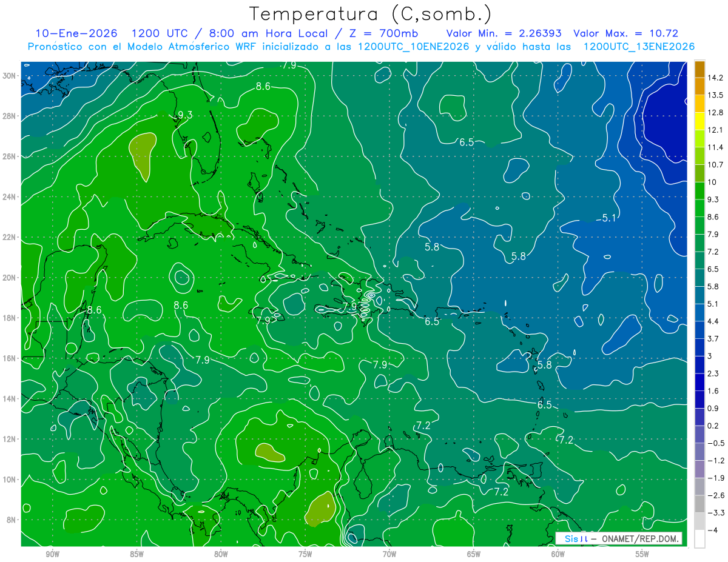
Task: Click the 10.7 colorbar label
Action: coord(715,164)
